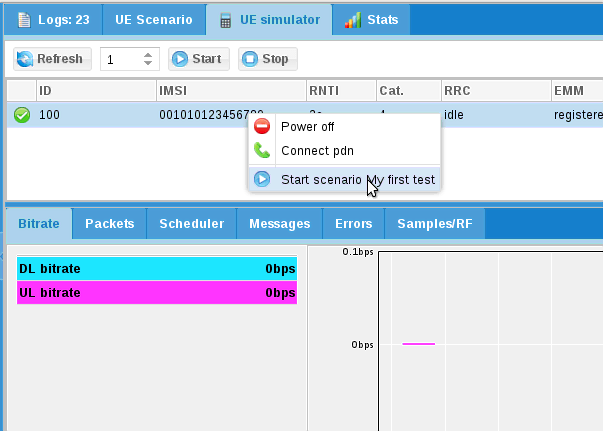
Task: Open the Errors tab
Action: click(x=353, y=224)
